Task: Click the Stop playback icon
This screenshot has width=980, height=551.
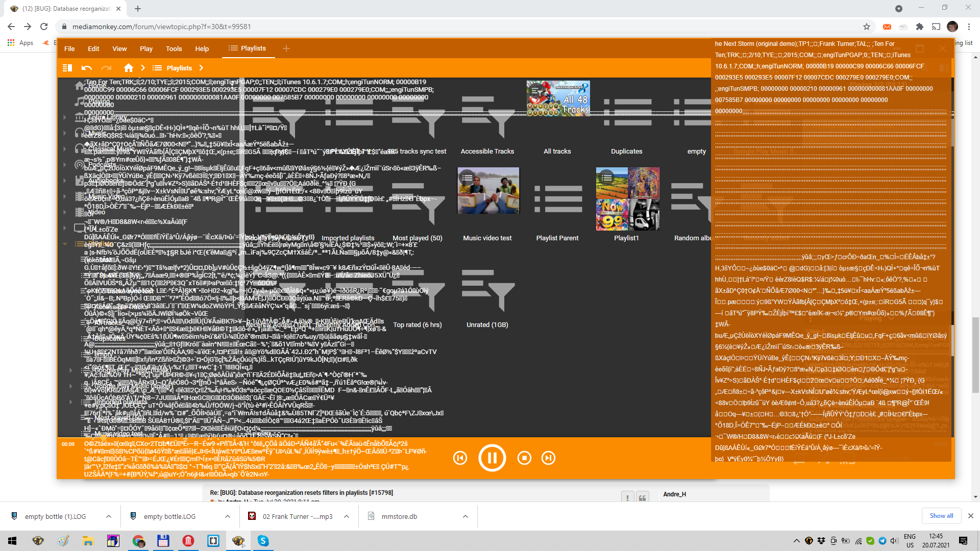Action: click(x=524, y=458)
